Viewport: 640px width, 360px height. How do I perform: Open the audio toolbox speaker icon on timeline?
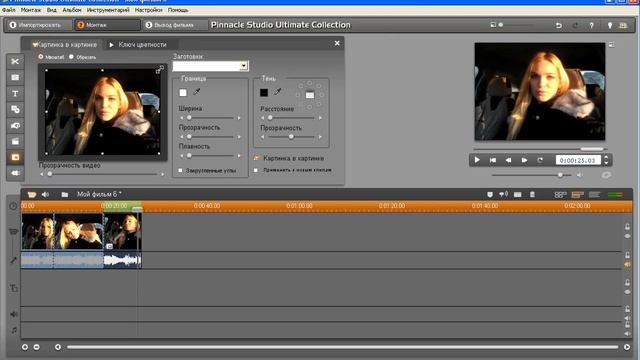click(x=45, y=194)
